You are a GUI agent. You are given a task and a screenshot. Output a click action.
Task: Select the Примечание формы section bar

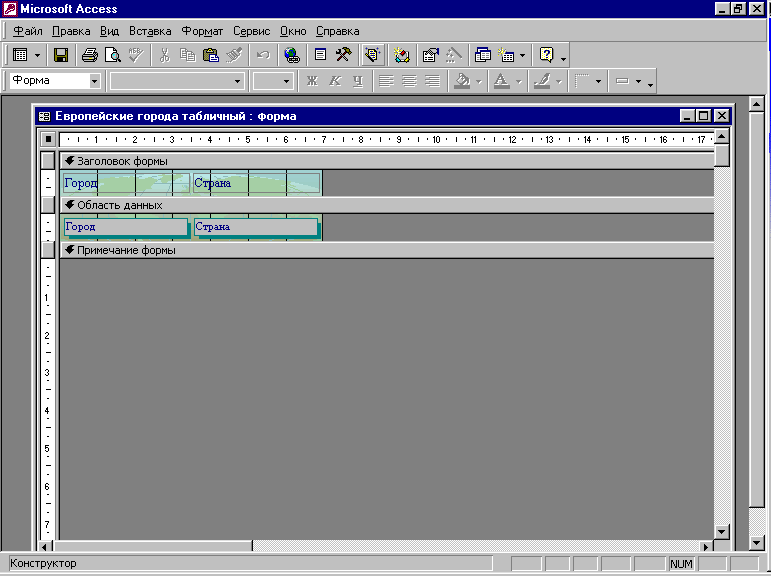coord(386,250)
